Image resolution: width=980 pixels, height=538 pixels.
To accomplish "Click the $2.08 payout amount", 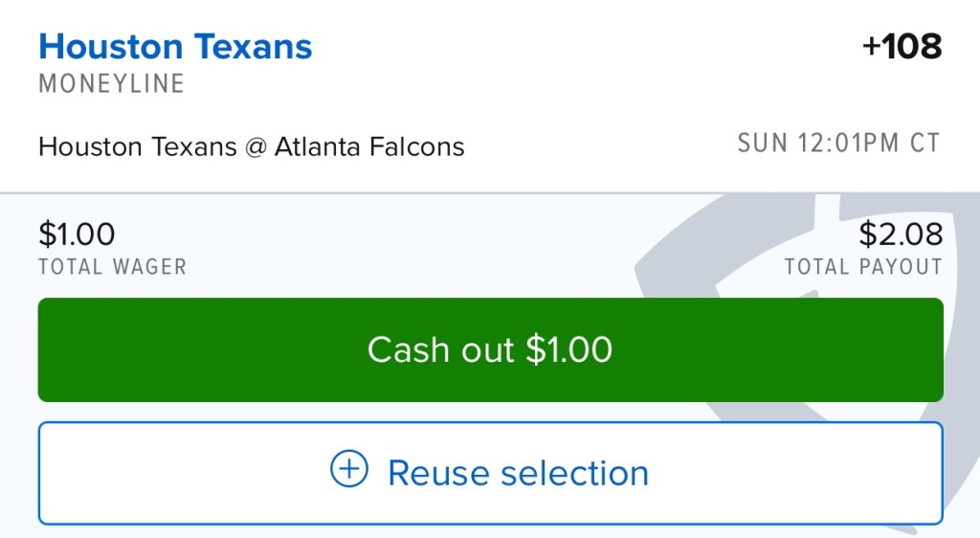I will pyautogui.click(x=901, y=234).
